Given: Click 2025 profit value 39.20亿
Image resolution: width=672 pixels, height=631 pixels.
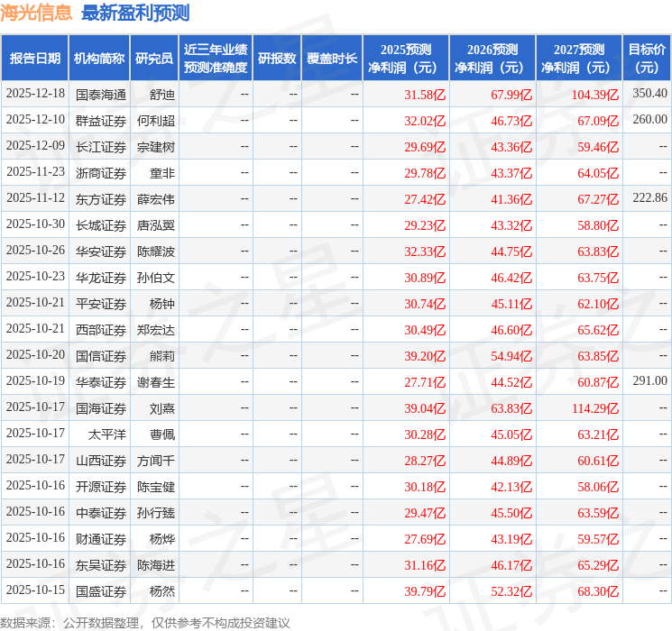Looking at the screenshot, I should coord(425,356).
